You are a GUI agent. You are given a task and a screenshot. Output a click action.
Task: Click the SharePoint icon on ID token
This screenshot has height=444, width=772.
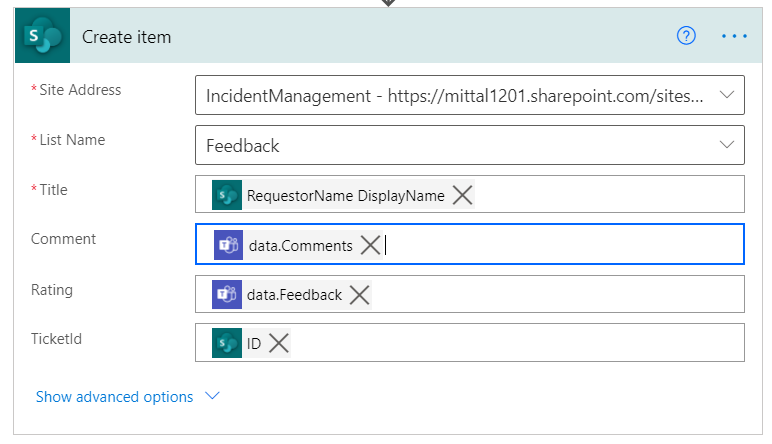227,344
